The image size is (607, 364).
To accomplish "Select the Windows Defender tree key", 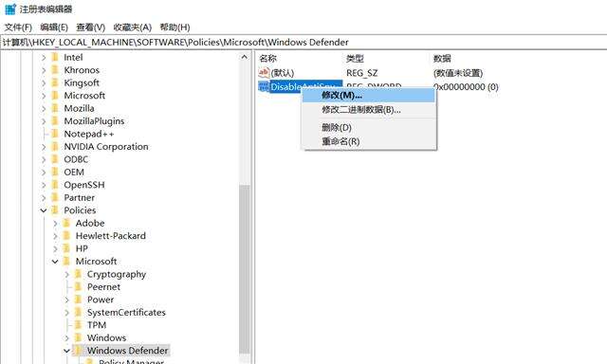I will 127,351.
